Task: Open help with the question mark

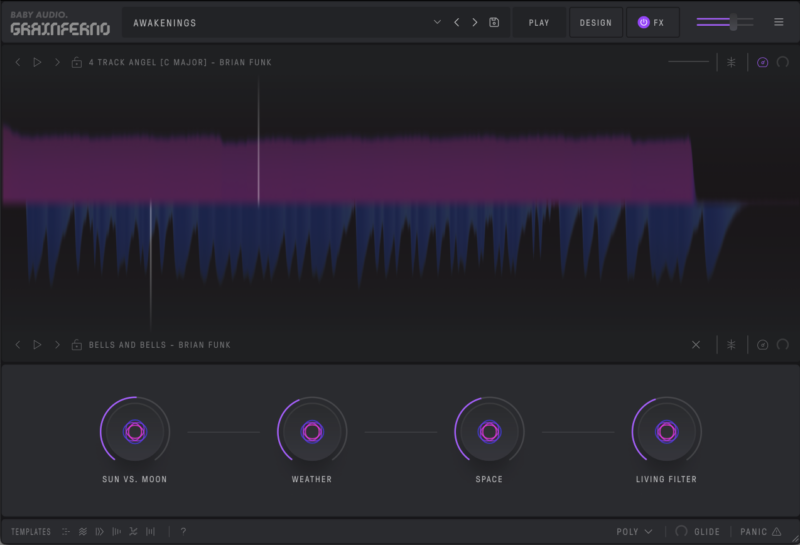Action: [183, 532]
